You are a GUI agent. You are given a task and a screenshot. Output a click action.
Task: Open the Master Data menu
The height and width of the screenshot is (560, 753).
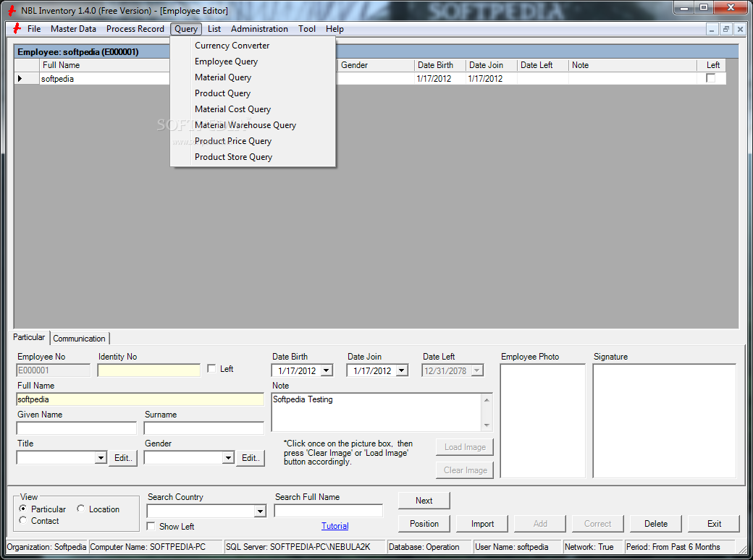[x=73, y=29]
